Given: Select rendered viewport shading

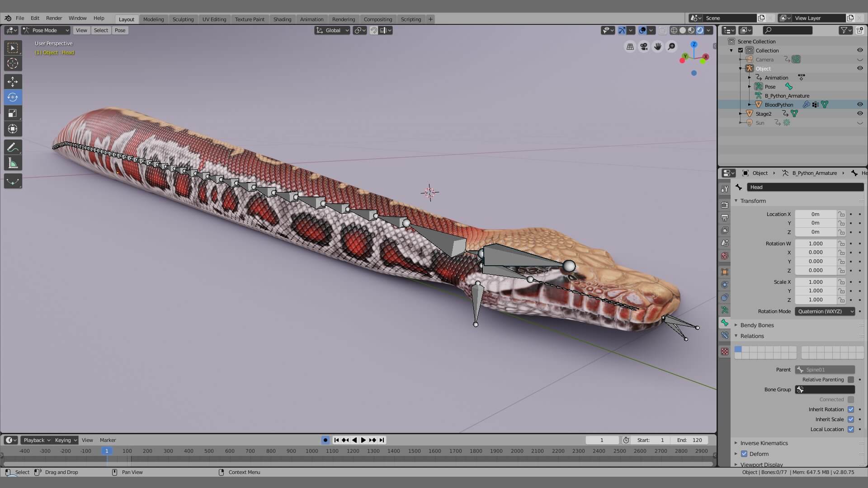Looking at the screenshot, I should coord(700,30).
